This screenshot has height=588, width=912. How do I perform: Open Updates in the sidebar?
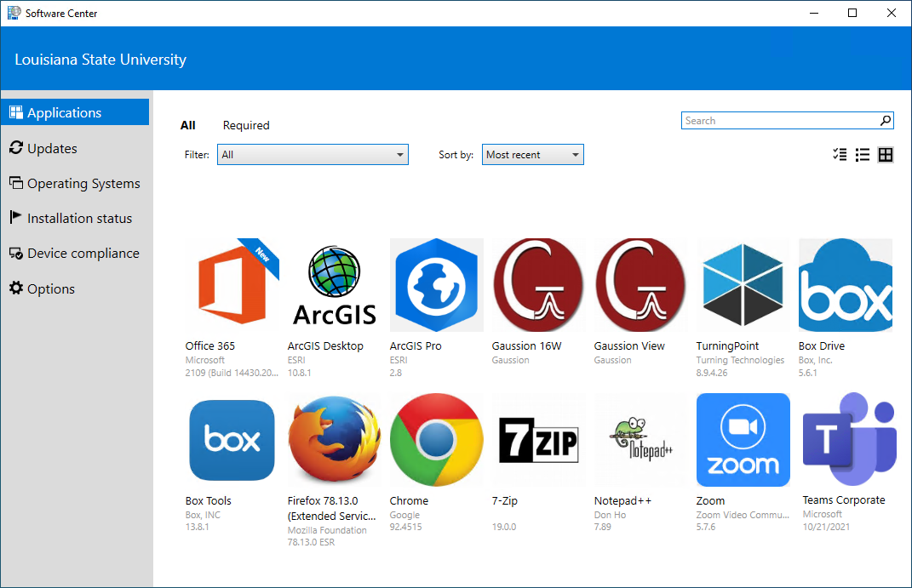click(x=52, y=148)
